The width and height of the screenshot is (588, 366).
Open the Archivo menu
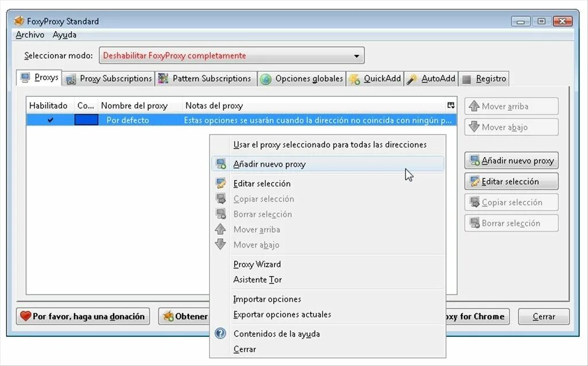click(30, 35)
